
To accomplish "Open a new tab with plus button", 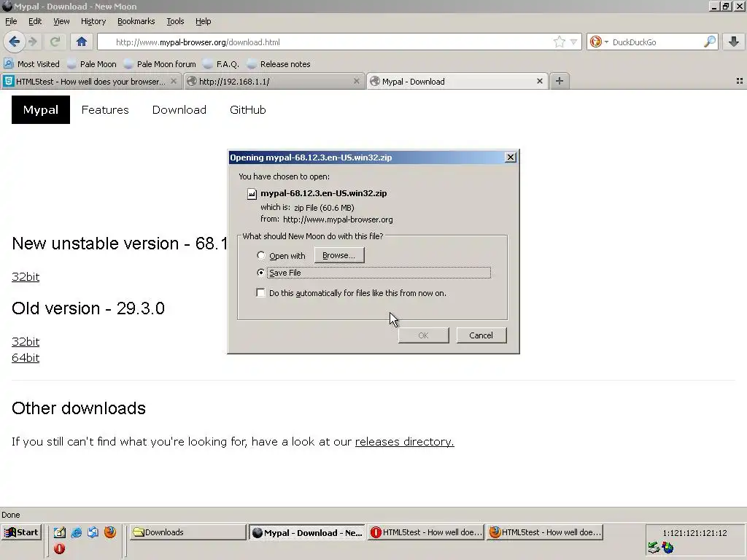I will coord(560,82).
